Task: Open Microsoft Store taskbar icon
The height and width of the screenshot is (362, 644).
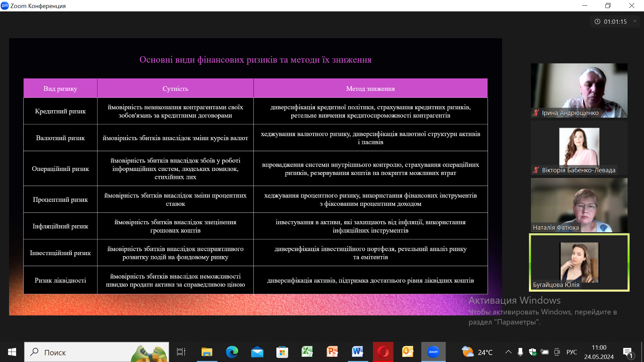Action: pyautogui.click(x=282, y=352)
